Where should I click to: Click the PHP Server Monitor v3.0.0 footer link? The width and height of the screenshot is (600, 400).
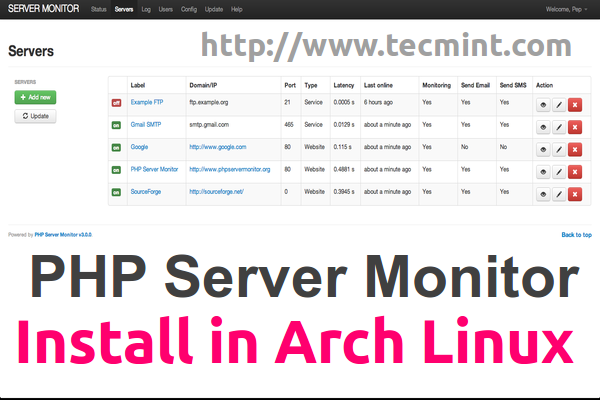coord(63,235)
